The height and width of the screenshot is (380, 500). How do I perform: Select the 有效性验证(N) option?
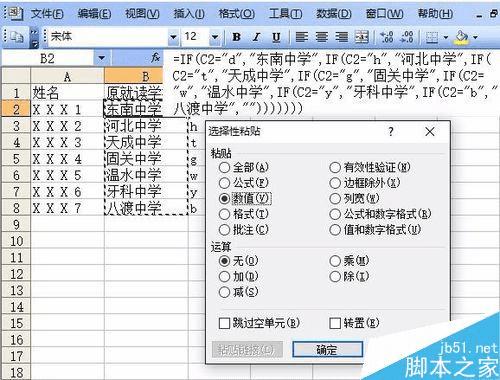tap(370, 167)
